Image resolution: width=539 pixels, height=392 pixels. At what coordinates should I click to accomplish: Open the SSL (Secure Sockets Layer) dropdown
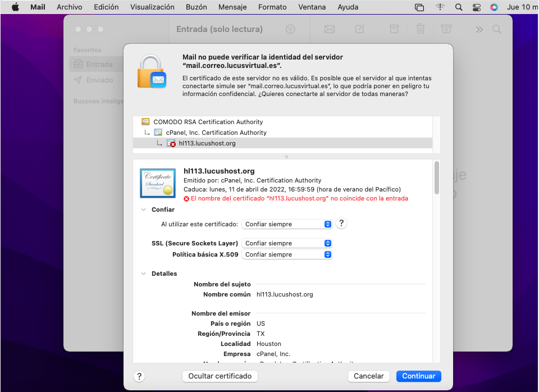tap(287, 243)
